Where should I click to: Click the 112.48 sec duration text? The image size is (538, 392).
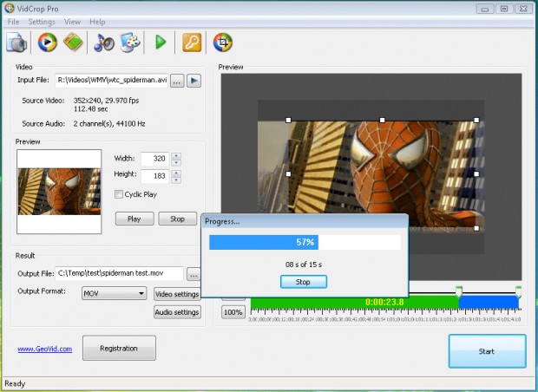[90, 109]
